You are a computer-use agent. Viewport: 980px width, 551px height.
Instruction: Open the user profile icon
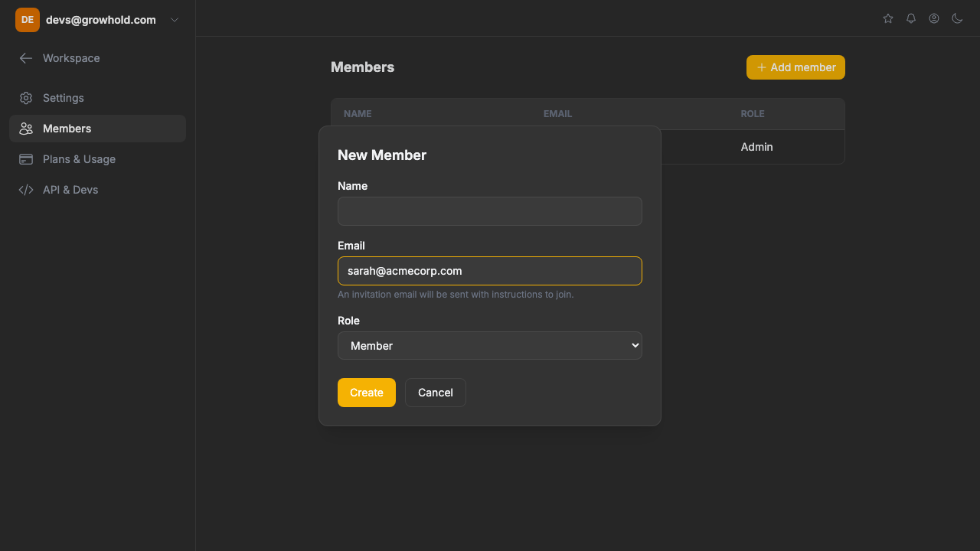(x=934, y=18)
